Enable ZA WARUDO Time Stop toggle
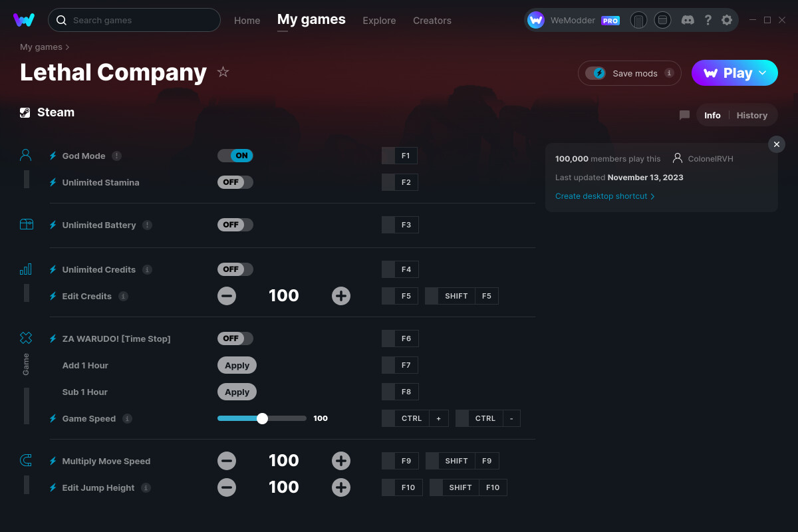This screenshot has height=532, width=798. click(235, 338)
